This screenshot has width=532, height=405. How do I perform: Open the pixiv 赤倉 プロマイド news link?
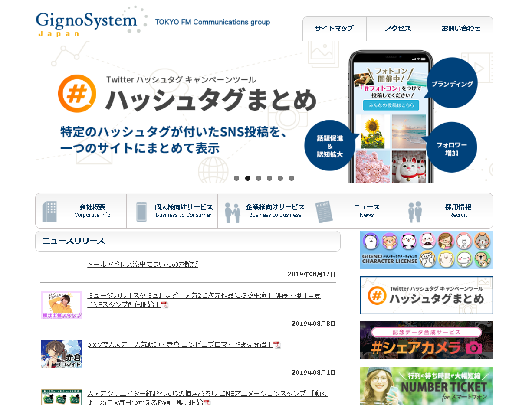point(180,345)
